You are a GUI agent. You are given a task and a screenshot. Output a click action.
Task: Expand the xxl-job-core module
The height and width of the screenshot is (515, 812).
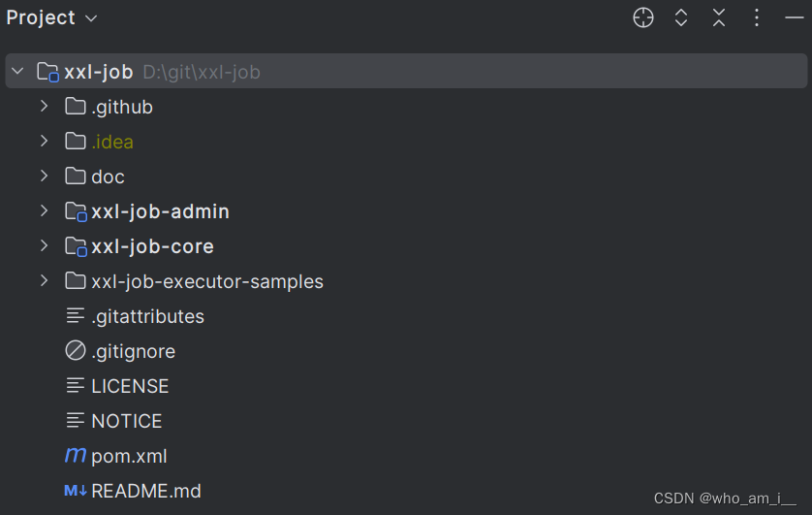tap(44, 246)
